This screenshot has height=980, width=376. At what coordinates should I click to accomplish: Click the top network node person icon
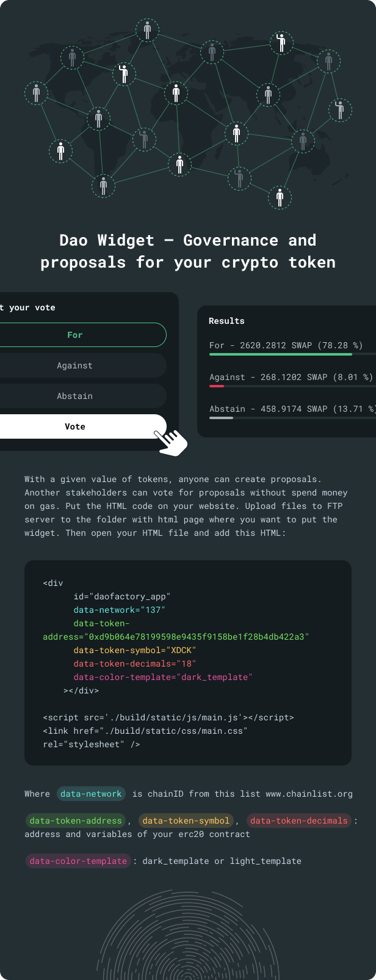[x=147, y=29]
